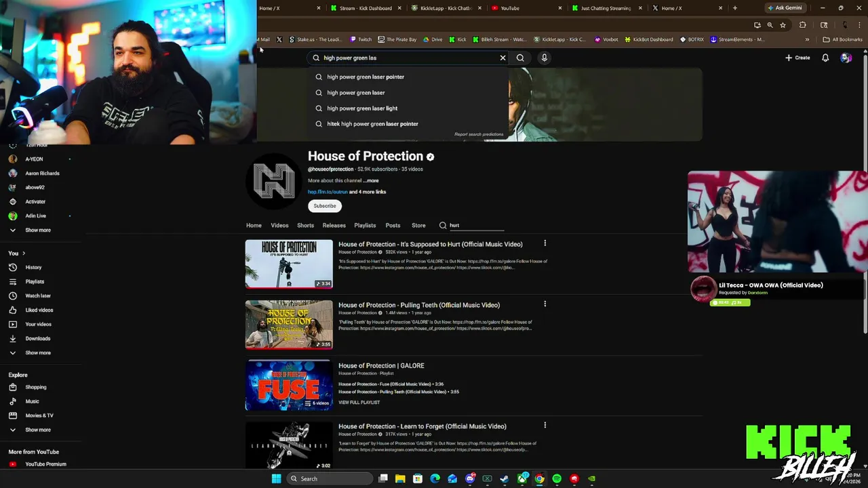Image resolution: width=868 pixels, height=488 pixels.
Task: Open options menu for 'Pulling Teeth' video
Action: pos(545,304)
